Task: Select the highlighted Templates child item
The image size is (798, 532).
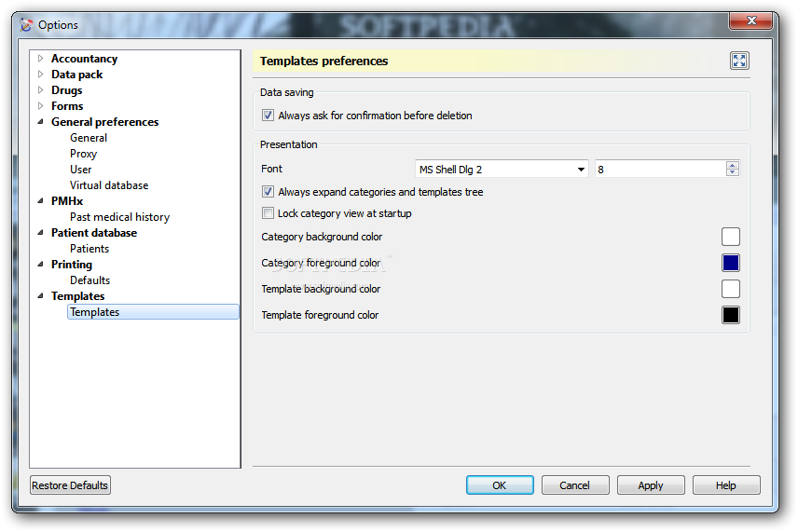Action: click(x=153, y=312)
